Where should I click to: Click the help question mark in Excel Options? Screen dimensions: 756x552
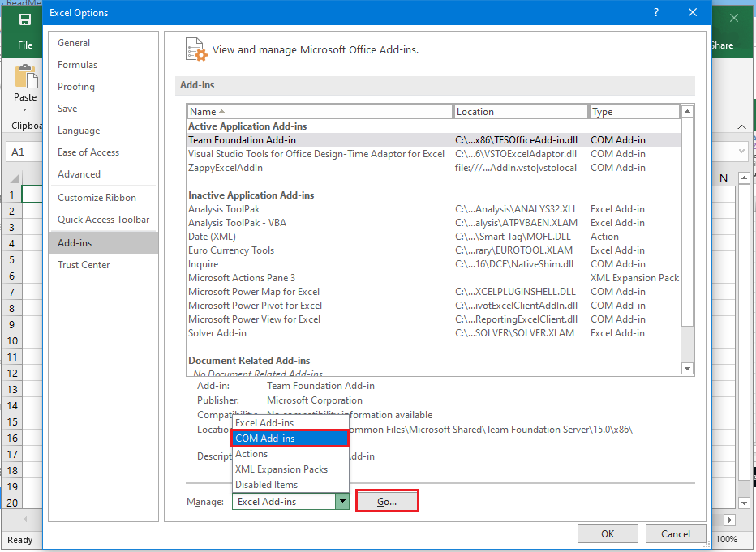pos(656,12)
